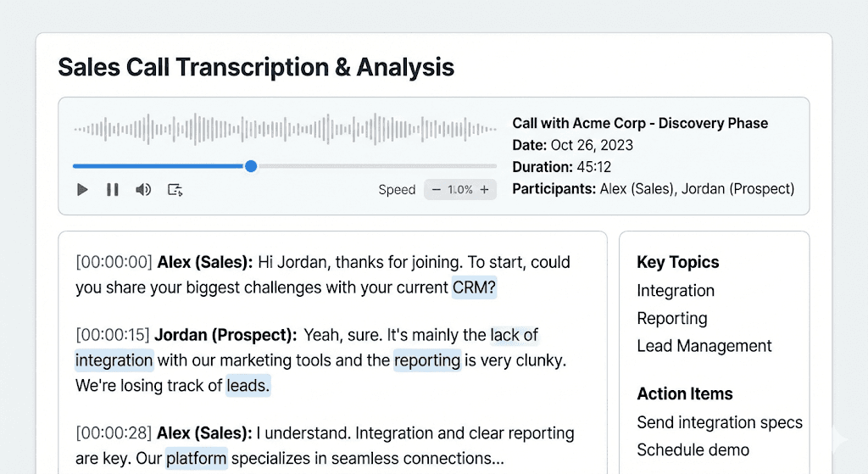Image resolution: width=868 pixels, height=474 pixels.
Task: Click the "Send integration specs" action item
Action: tap(720, 422)
